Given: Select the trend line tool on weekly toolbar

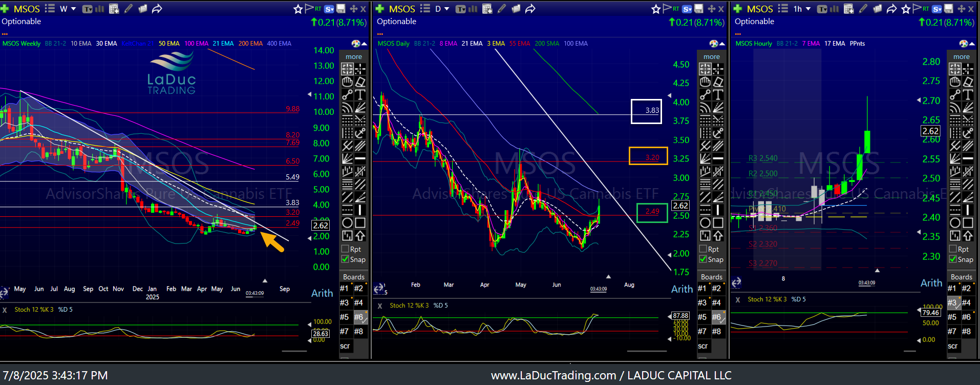Looking at the screenshot, I should [x=347, y=94].
